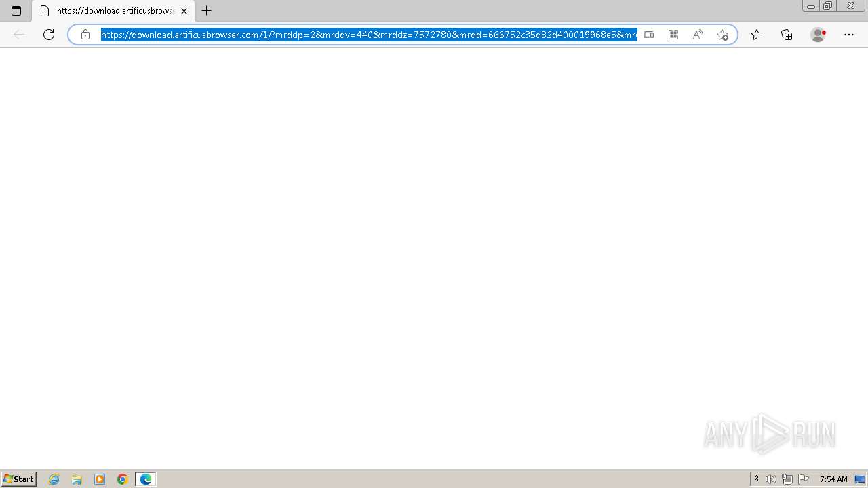The image size is (868, 488).
Task: Open a new tab with plus button
Action: coord(207,11)
